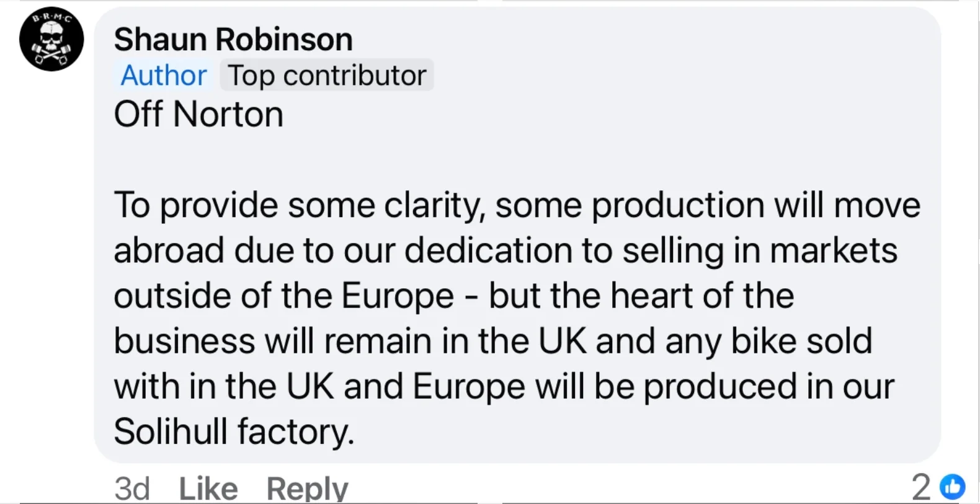This screenshot has width=980, height=504.
Task: Open Shaun Robinson's profile name link
Action: (233, 40)
